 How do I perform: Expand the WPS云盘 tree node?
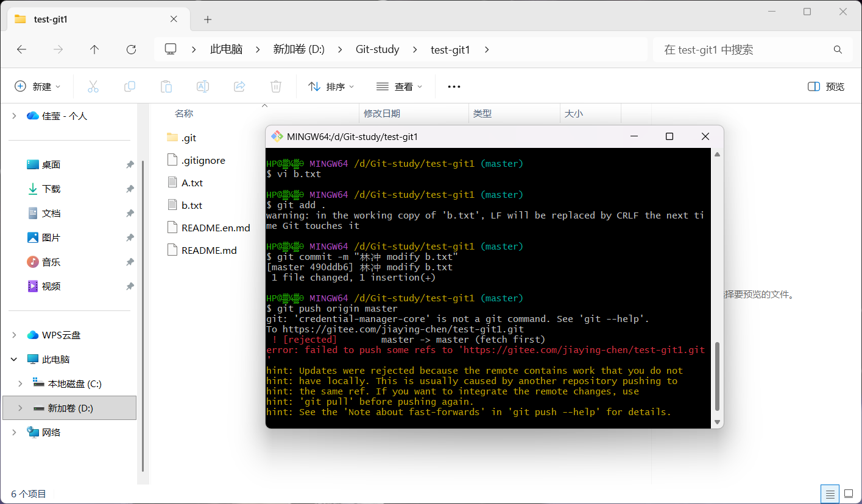click(x=14, y=335)
